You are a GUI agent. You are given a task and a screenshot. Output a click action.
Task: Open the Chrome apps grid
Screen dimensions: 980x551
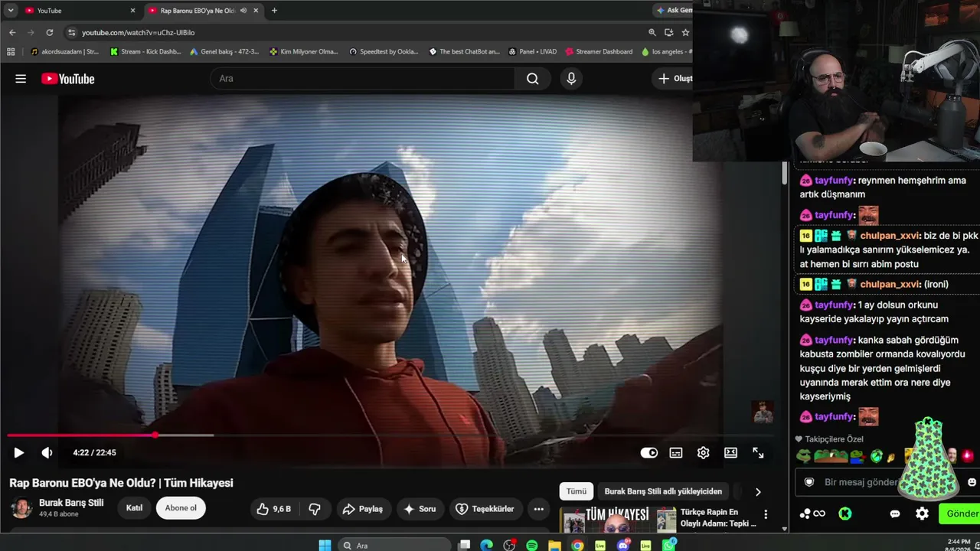(x=11, y=52)
